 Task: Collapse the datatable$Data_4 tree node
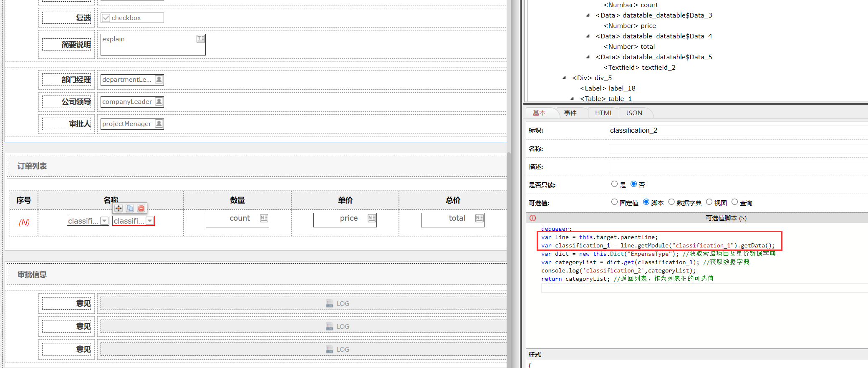pyautogui.click(x=588, y=36)
